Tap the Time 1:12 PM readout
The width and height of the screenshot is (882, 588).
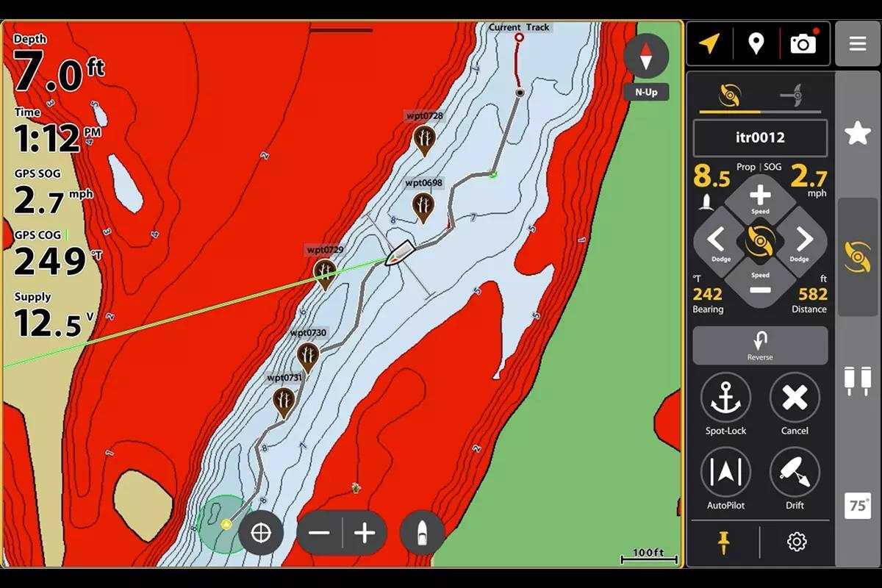point(57,132)
